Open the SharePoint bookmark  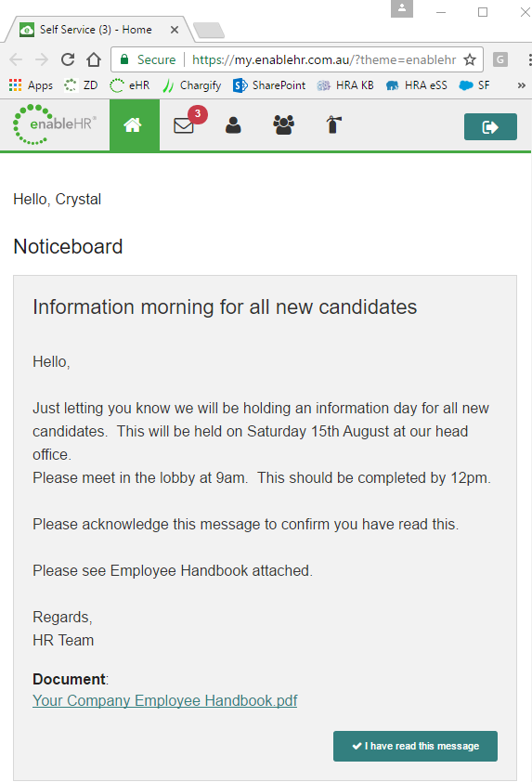click(x=269, y=85)
